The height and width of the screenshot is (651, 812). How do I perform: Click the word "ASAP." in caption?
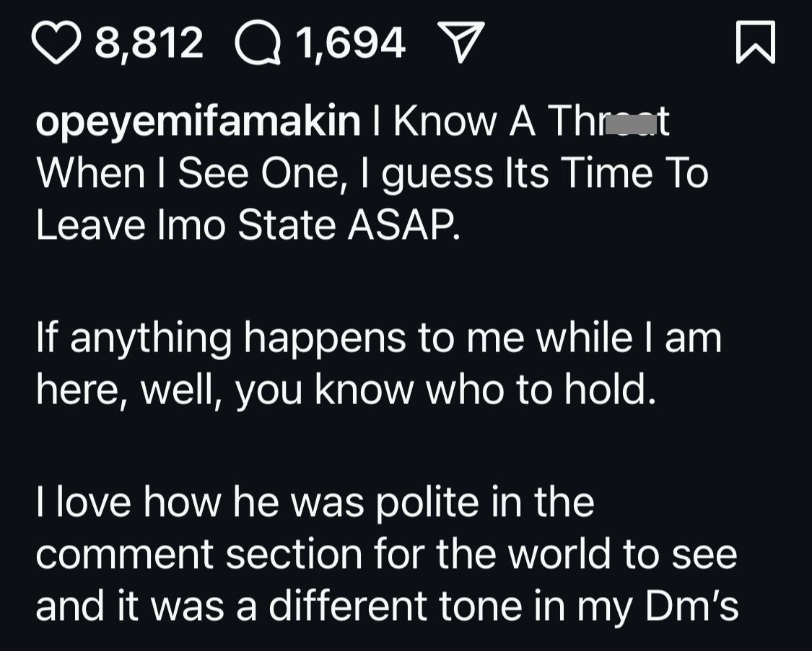point(403,227)
